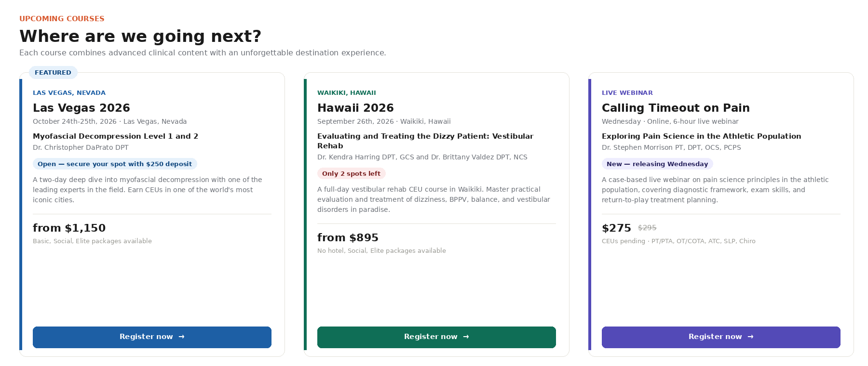Click the WAIKIKI, HAWAII location label
Image resolution: width=868 pixels, height=366 pixels.
(347, 93)
